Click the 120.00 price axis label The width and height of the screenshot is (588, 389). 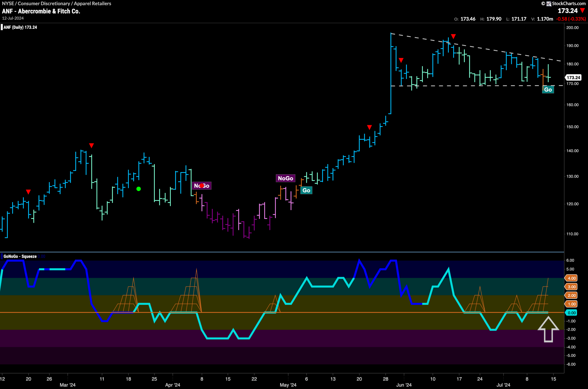(x=572, y=204)
